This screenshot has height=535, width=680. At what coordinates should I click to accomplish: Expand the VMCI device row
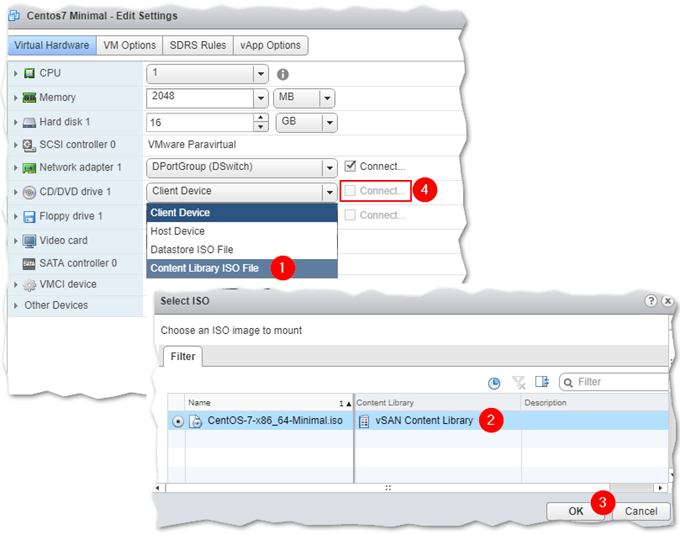(x=16, y=285)
